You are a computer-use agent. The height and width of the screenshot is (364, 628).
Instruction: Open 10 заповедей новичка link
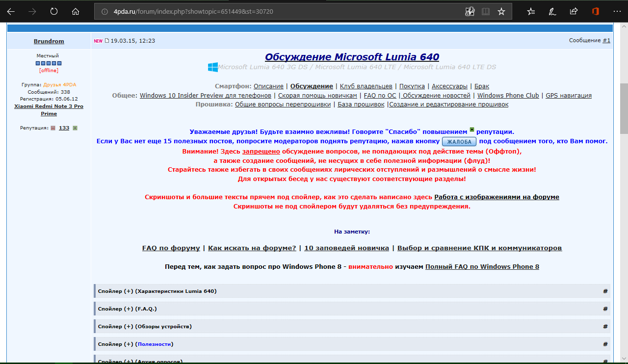click(x=347, y=248)
